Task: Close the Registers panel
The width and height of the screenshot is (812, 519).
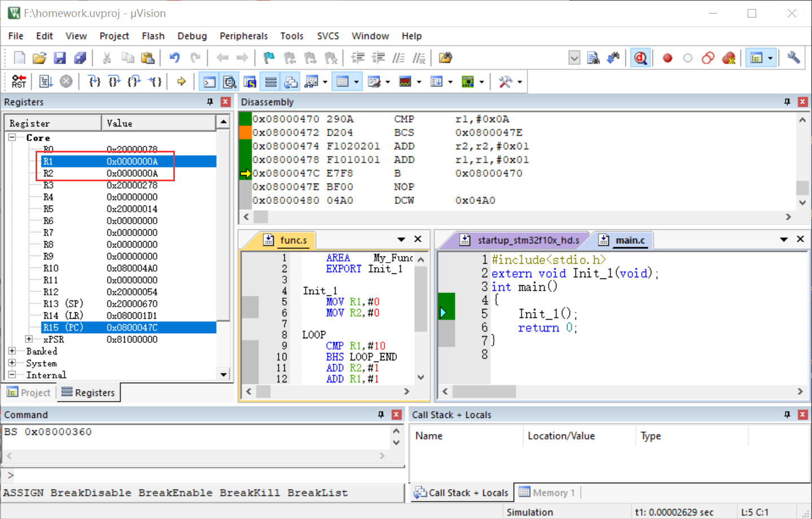Action: tap(226, 102)
